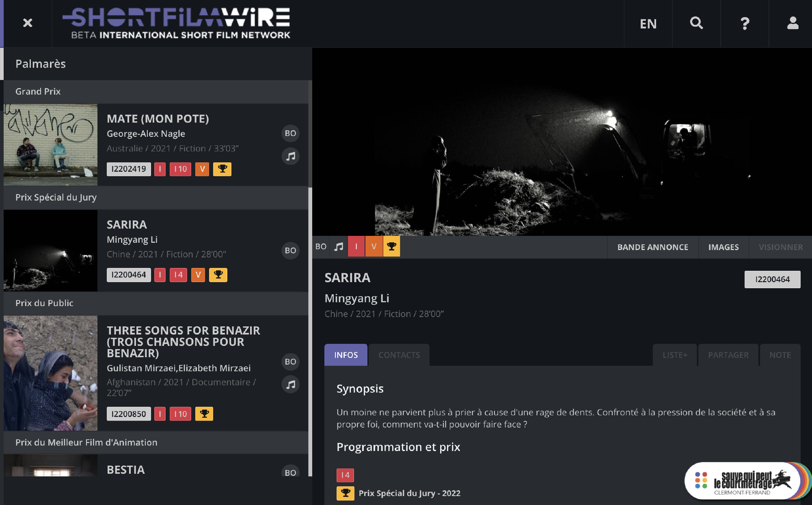Click music note icon below video player
Image resolution: width=812 pixels, height=505 pixels.
(339, 246)
